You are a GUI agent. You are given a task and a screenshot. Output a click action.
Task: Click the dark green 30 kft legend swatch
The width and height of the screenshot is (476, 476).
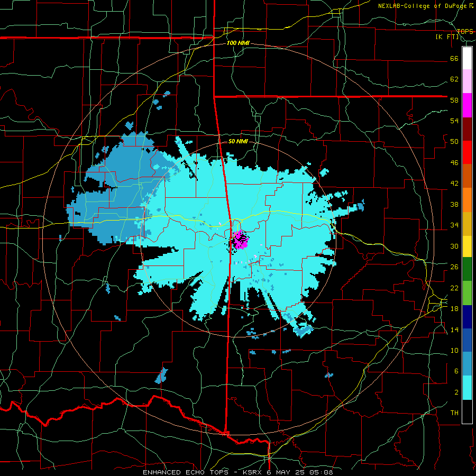click(467, 269)
